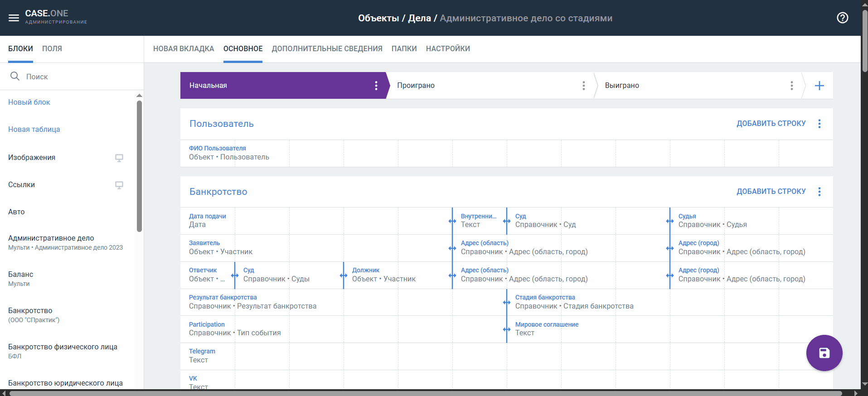Image resolution: width=868 pixels, height=396 pixels.
Task: Open the Проиграно stage options menu
Action: coord(583,86)
